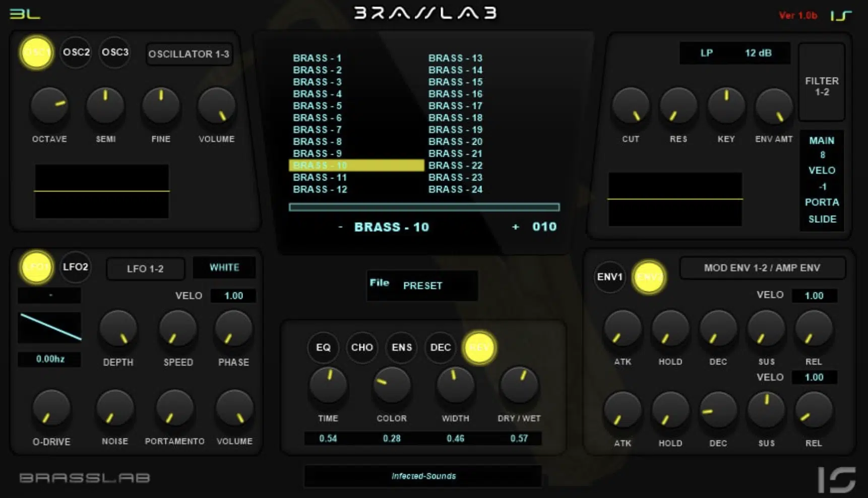This screenshot has height=498, width=868.
Task: Click the filter ENV AMT knob
Action: point(774,106)
